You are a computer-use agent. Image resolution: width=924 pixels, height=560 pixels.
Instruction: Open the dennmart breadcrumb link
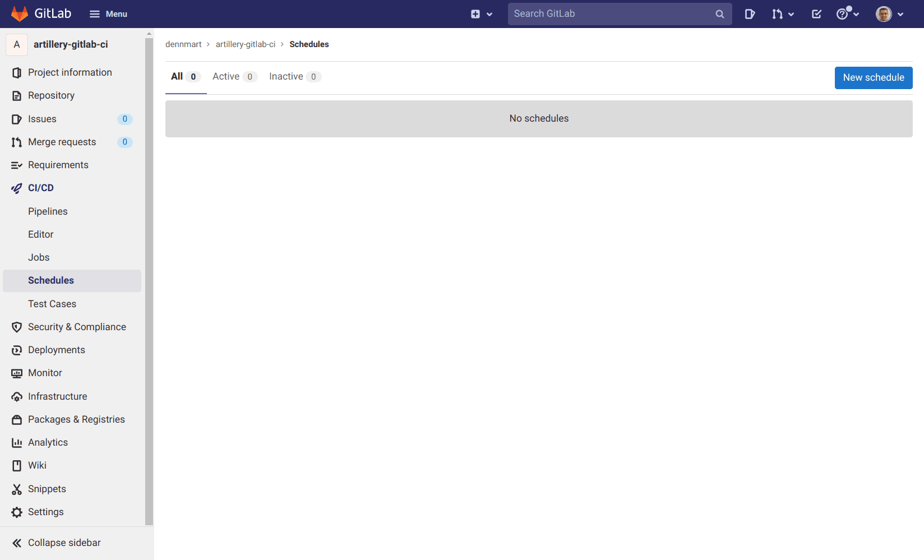pyautogui.click(x=183, y=44)
